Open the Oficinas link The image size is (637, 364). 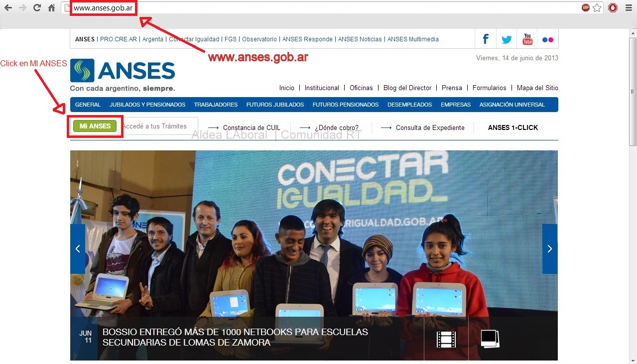coord(361,88)
